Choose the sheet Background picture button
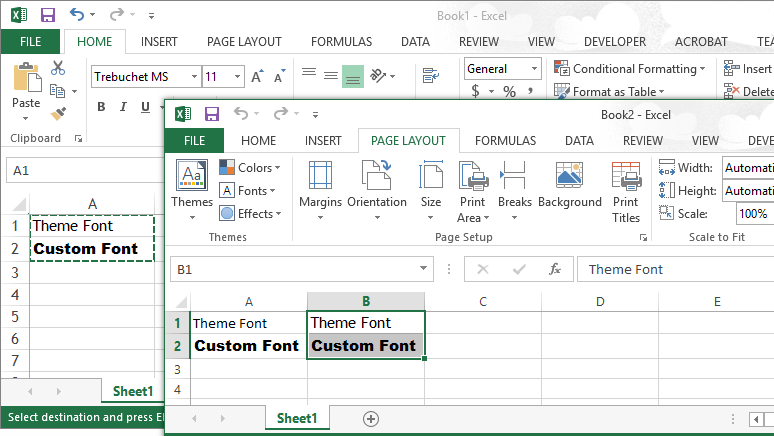Screen dimensions: 774x436 point(569,186)
